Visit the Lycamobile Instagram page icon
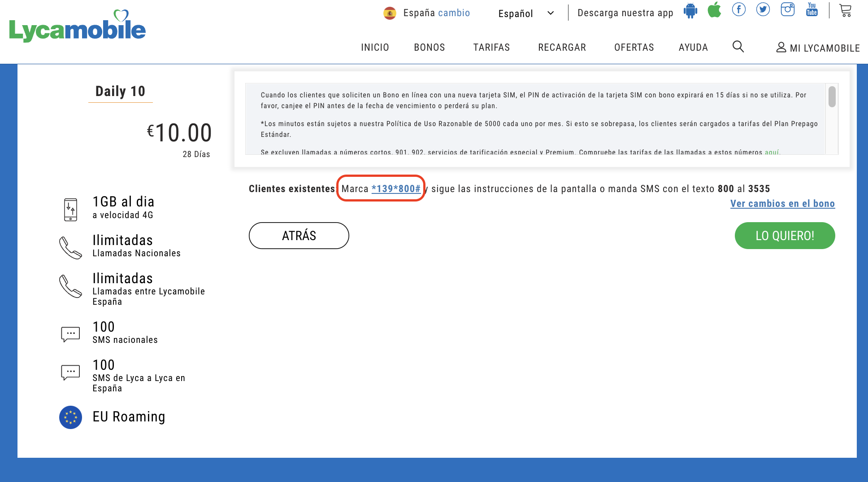Viewport: 868px width, 482px height. (x=788, y=9)
